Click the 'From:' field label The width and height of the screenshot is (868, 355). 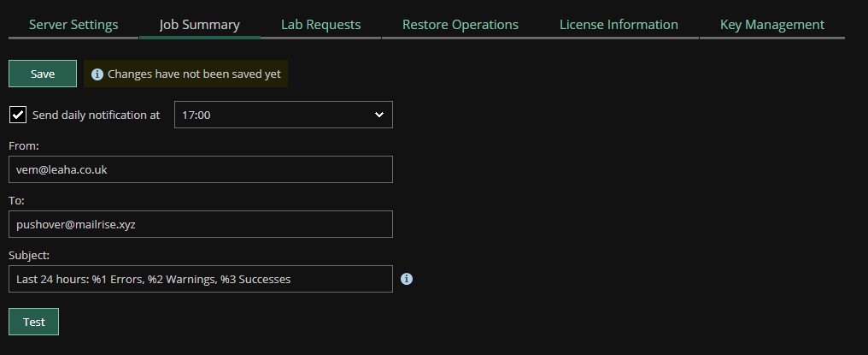24,146
